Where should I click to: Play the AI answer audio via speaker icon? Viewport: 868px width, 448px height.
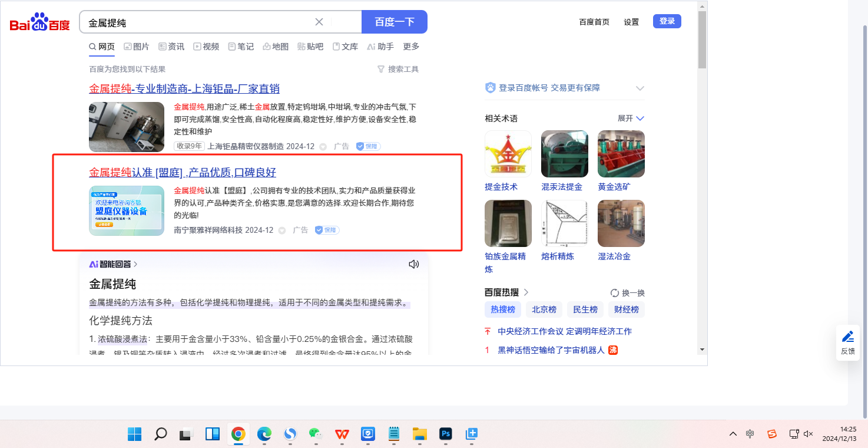click(414, 264)
